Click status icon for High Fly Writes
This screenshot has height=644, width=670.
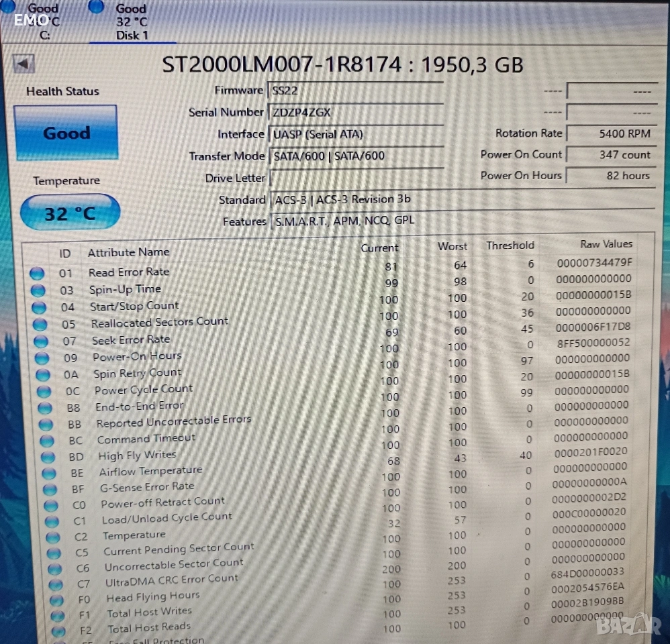[x=48, y=457]
